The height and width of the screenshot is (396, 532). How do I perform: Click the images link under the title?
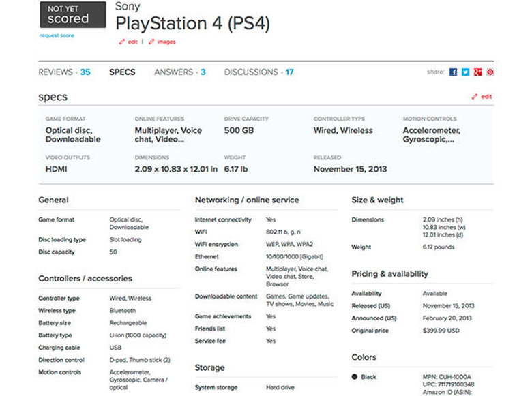click(x=166, y=42)
